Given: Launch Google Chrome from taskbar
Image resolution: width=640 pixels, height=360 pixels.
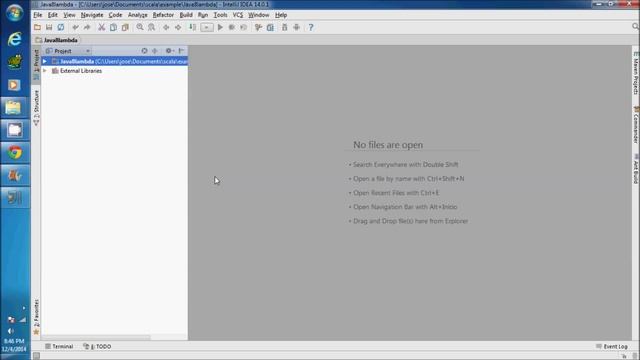Looking at the screenshot, I should click(15, 153).
